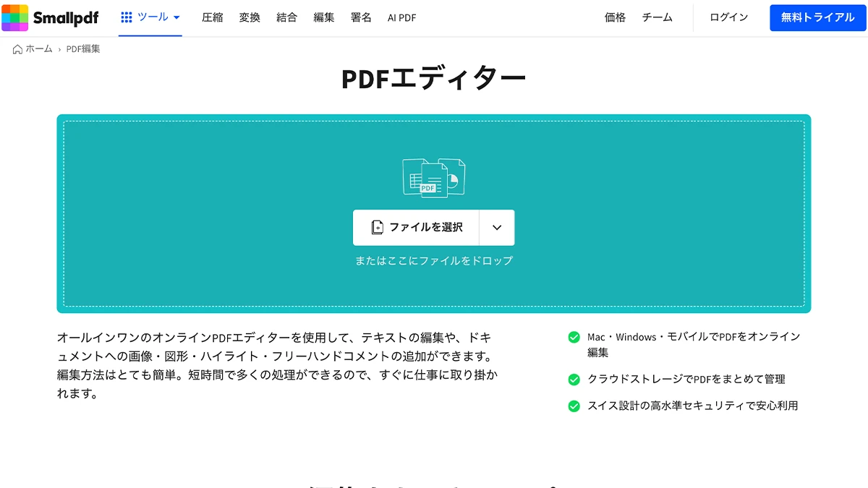Click green checkmark beside Mac・Windows・モバイル
868x488 pixels.
click(x=574, y=337)
